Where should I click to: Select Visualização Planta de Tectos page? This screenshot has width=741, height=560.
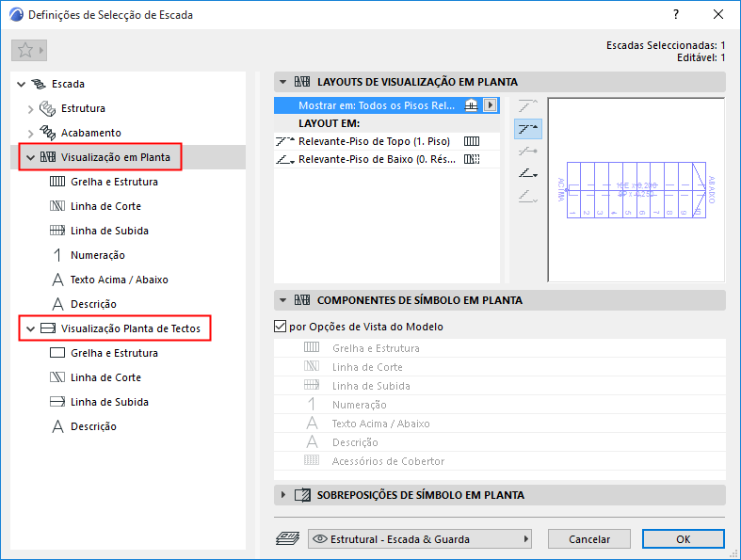(131, 328)
